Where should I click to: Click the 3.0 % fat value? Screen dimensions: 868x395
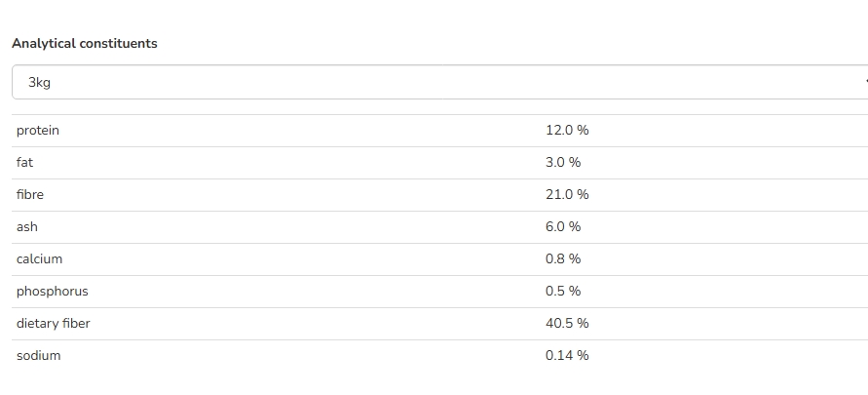point(563,162)
